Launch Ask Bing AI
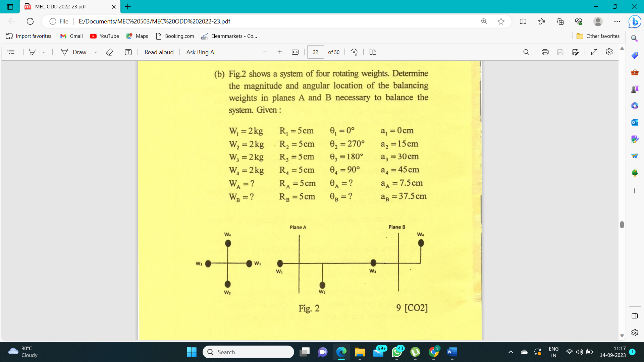The width and height of the screenshot is (644, 362). click(201, 52)
